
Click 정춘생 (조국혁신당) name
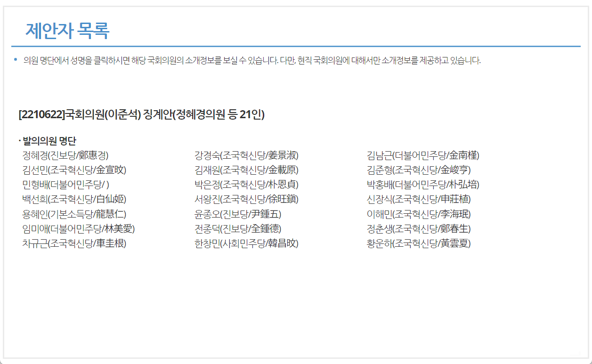point(419,229)
